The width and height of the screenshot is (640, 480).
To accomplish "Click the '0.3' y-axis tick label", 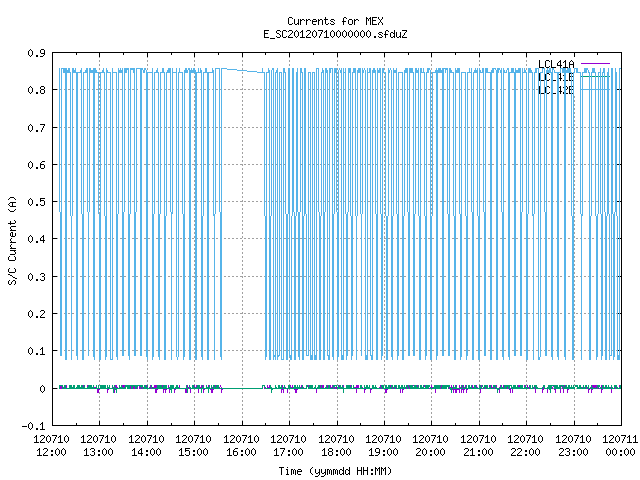I will pyautogui.click(x=36, y=277).
